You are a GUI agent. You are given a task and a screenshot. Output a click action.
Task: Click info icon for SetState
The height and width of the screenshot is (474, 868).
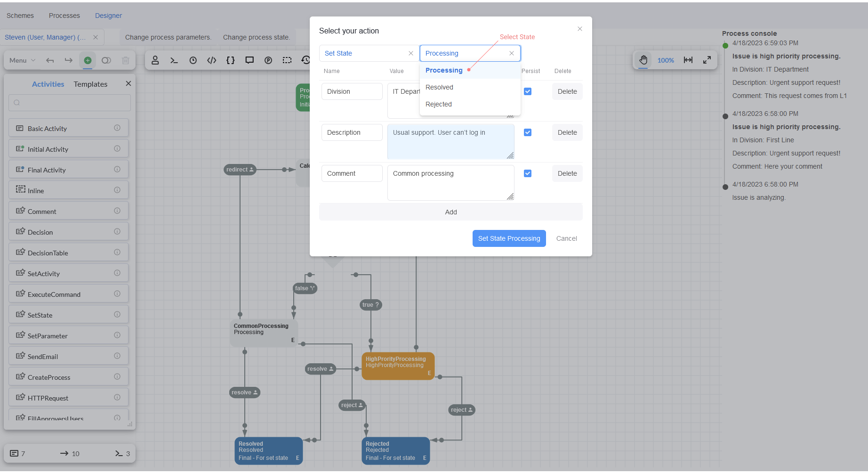[x=117, y=314]
